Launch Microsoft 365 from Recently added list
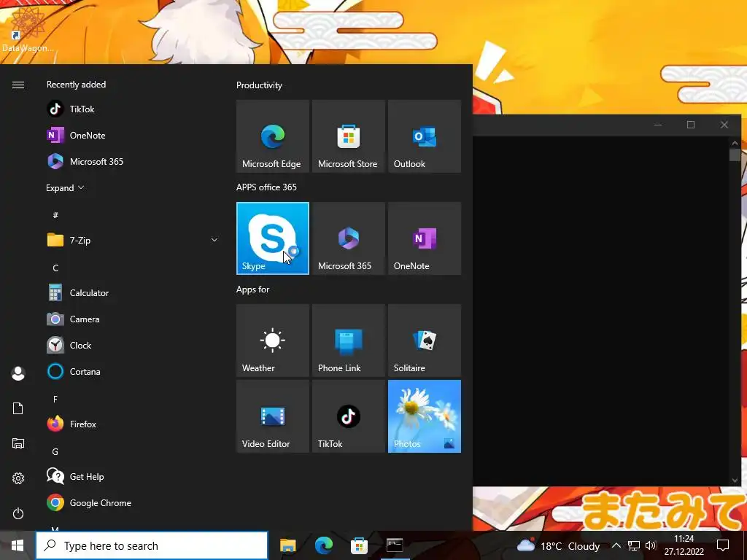The image size is (747, 560). click(x=132, y=161)
